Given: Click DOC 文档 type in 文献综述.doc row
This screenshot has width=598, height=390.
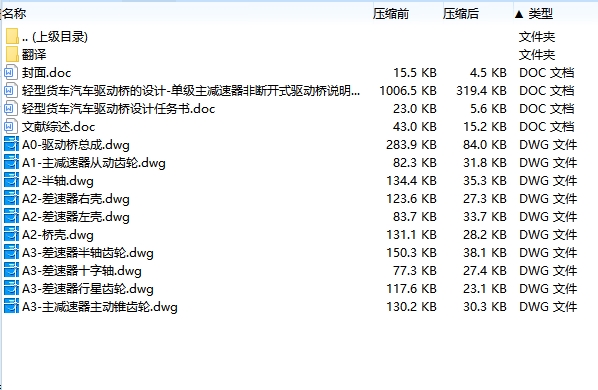Looking at the screenshot, I should click(x=547, y=127).
